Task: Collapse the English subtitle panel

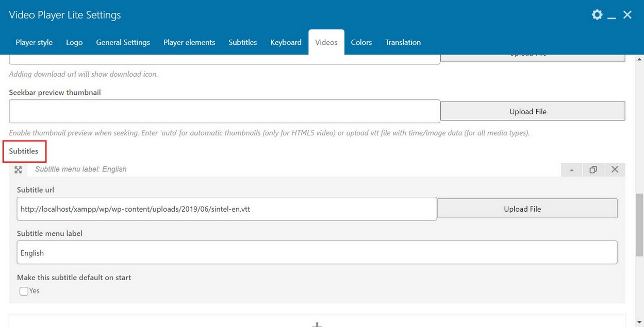Action: tap(571, 169)
